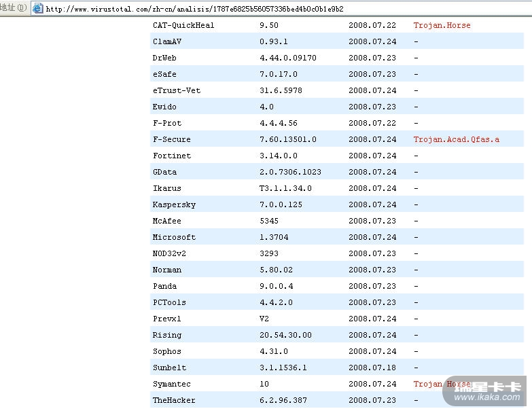Click Sunbelt update date 2008.07.18
The image size is (532, 411).
pyautogui.click(x=372, y=368)
